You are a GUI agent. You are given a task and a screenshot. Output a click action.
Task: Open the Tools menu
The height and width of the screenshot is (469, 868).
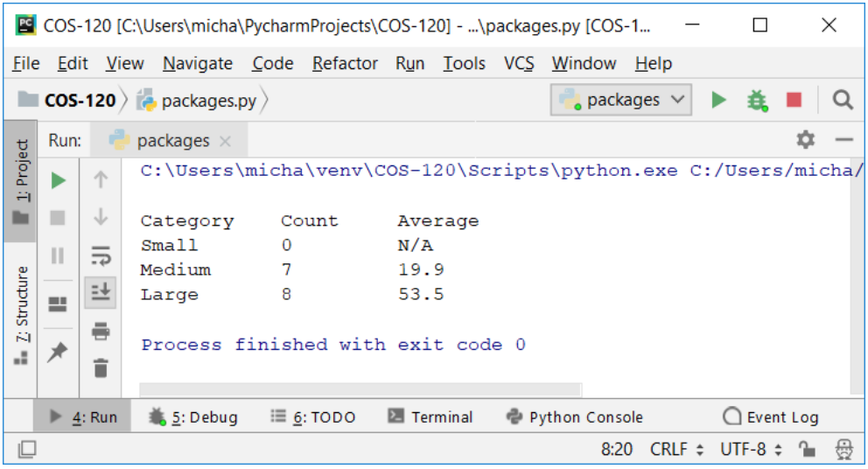click(x=464, y=63)
